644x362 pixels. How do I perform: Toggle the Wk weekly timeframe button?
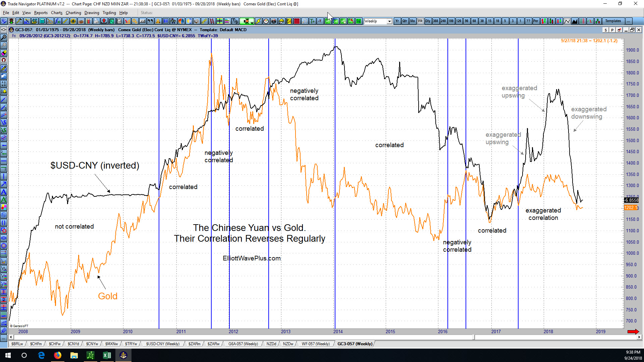tap(420, 21)
